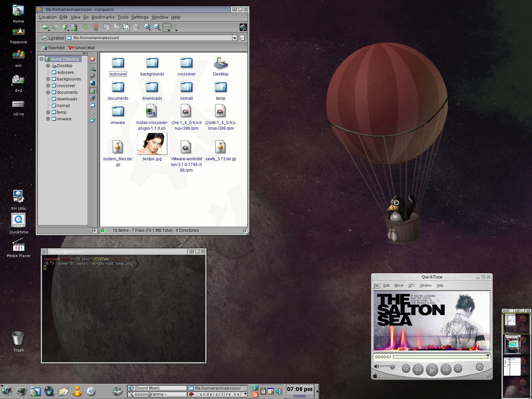Expand the backgrounds tree node
This screenshot has width=532, height=399.
[48, 79]
